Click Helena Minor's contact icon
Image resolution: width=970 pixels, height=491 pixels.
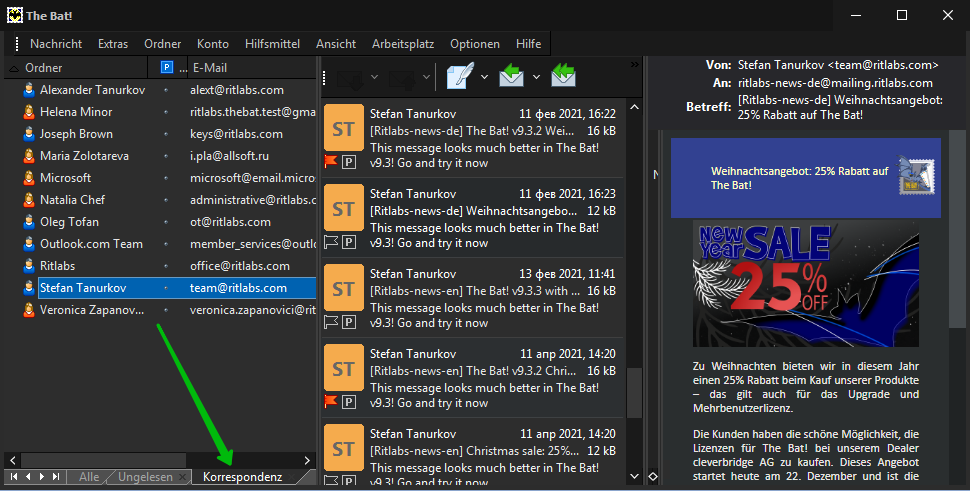click(28, 112)
